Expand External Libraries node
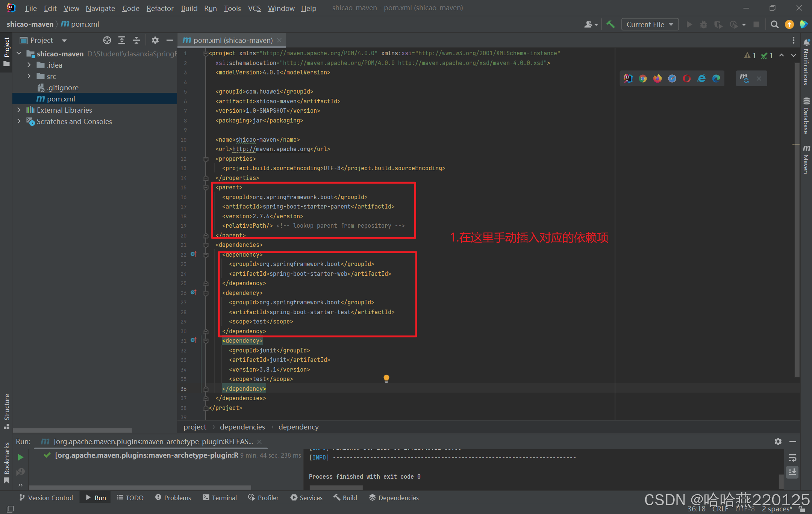Screen dimensions: 812x514 tap(19, 110)
